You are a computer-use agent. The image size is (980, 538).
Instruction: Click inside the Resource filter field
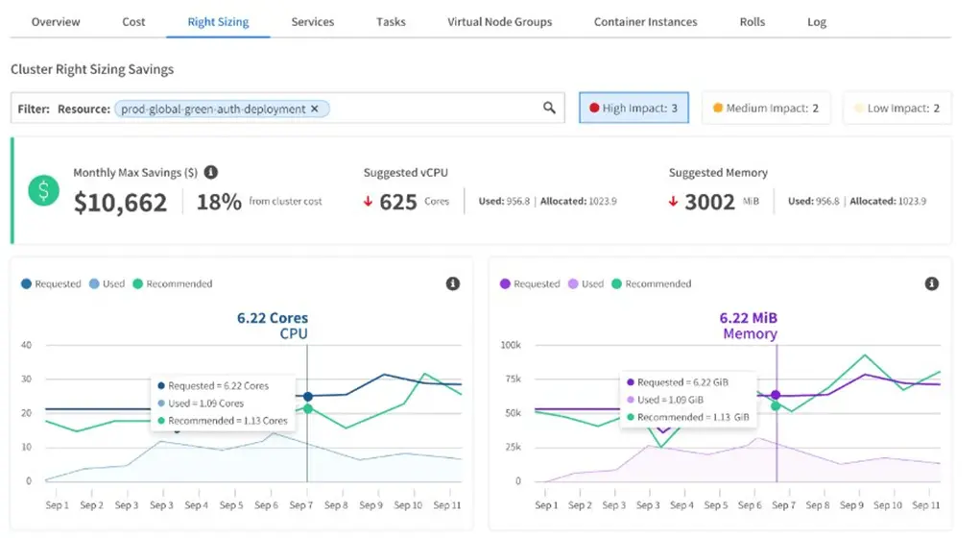click(x=288, y=108)
